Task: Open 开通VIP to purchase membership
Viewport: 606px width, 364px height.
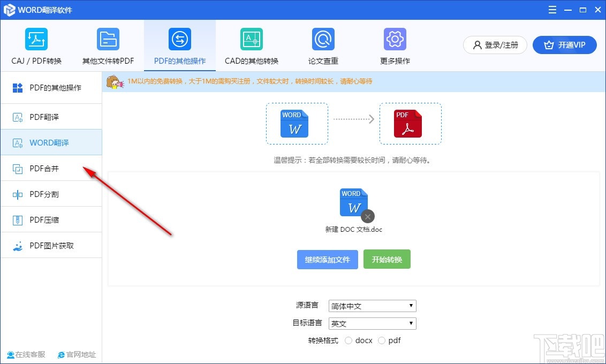Action: (x=565, y=45)
